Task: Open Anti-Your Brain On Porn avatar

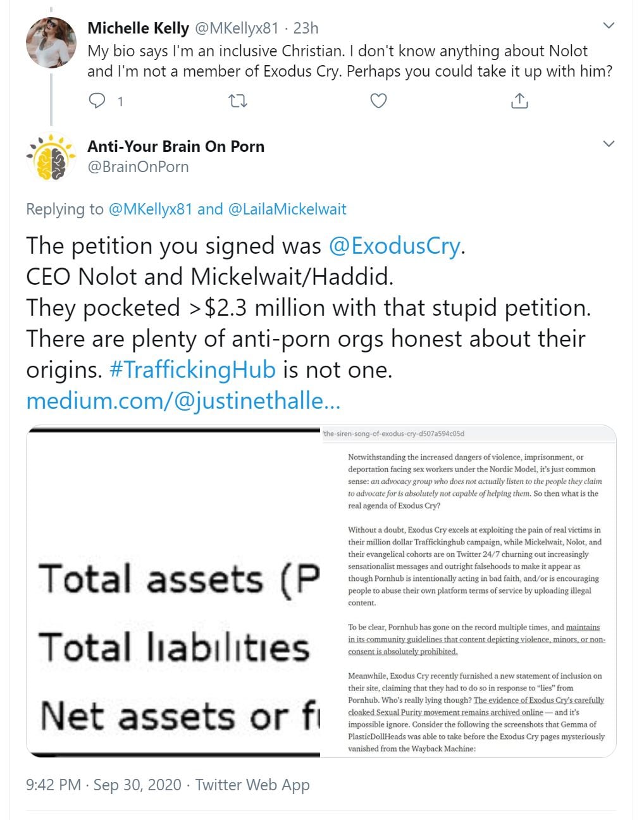Action: coord(51,157)
